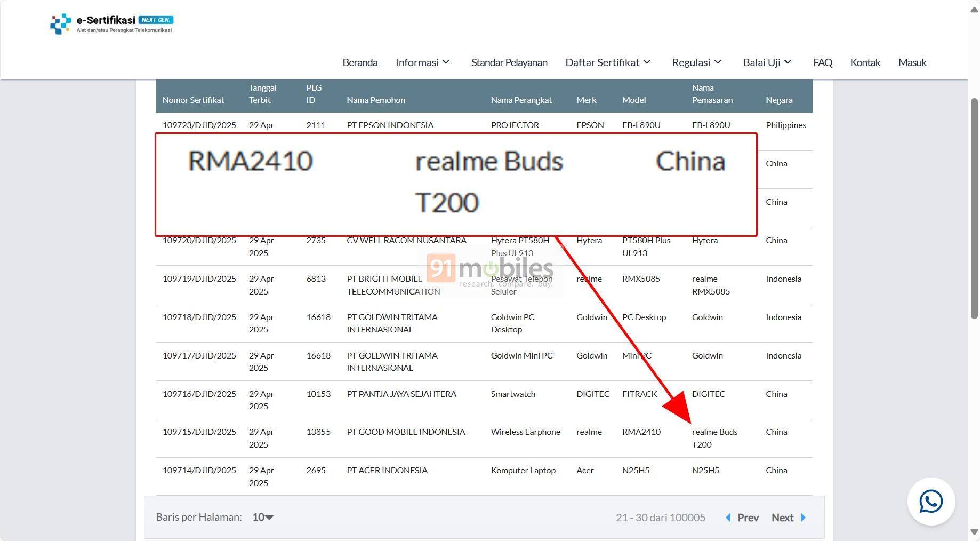Select certificate 109717/DJID/2025
This screenshot has width=980, height=541.
199,355
